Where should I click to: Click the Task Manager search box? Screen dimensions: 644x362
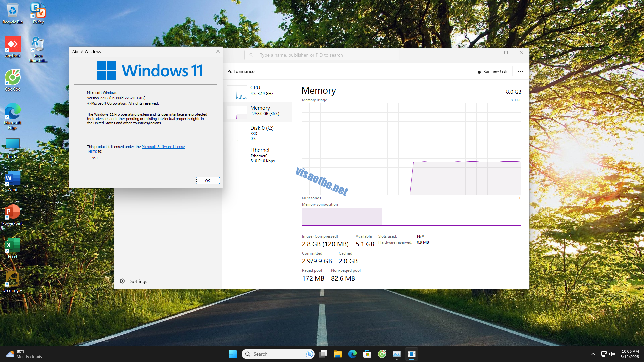[322, 55]
